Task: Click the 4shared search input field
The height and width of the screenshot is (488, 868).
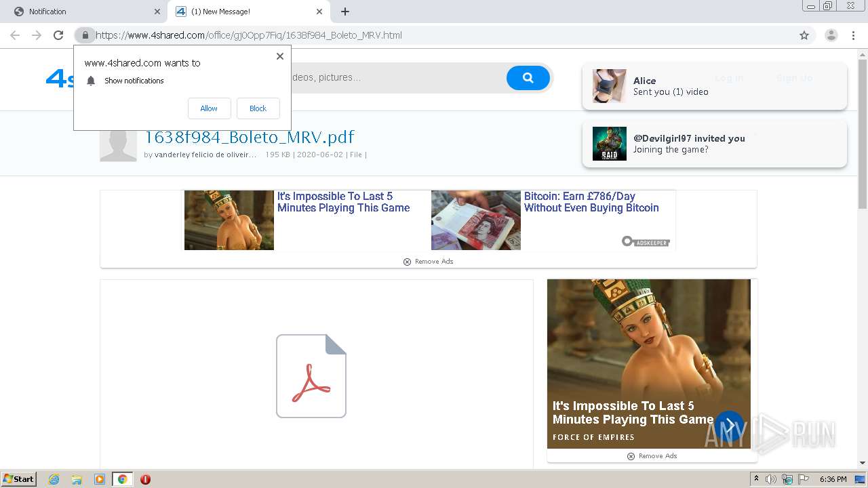Action: [398, 78]
